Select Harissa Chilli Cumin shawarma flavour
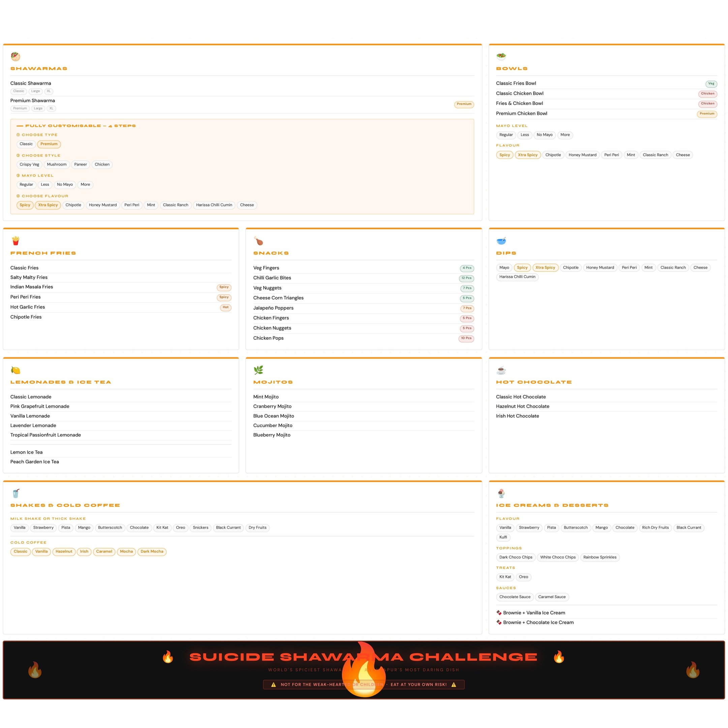Viewport: 728px width, 728px height. click(214, 205)
